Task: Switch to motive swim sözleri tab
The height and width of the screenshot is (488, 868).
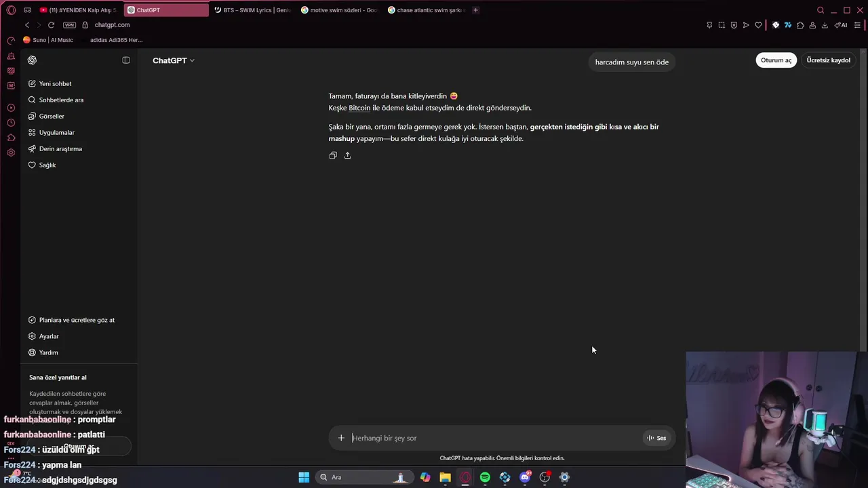Action: (339, 10)
